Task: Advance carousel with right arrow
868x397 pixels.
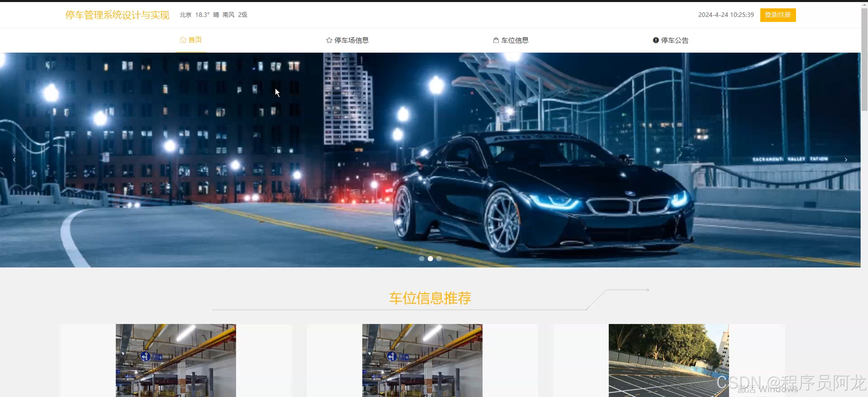Action: point(846,160)
